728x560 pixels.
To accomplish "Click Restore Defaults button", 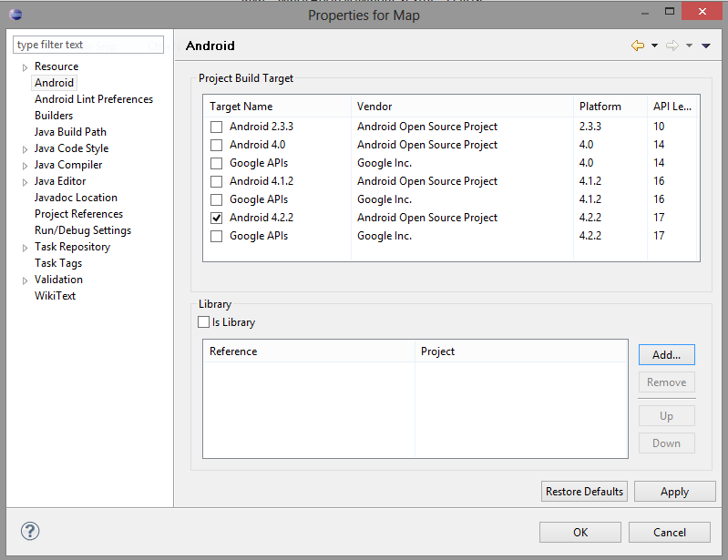I will 584,492.
